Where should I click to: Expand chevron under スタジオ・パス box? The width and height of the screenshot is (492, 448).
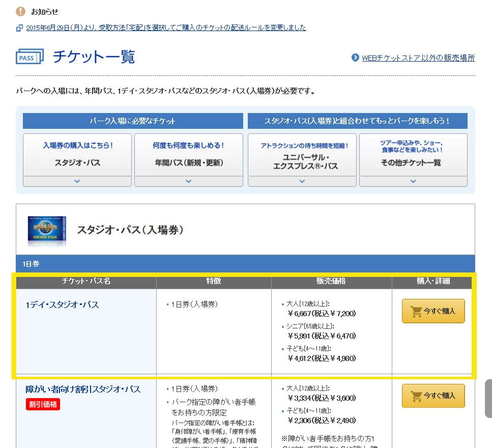77,181
